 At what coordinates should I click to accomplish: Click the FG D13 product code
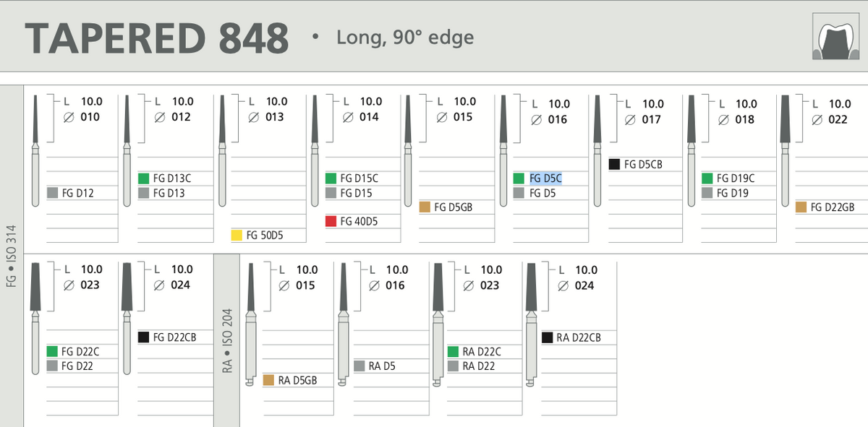tap(169, 193)
